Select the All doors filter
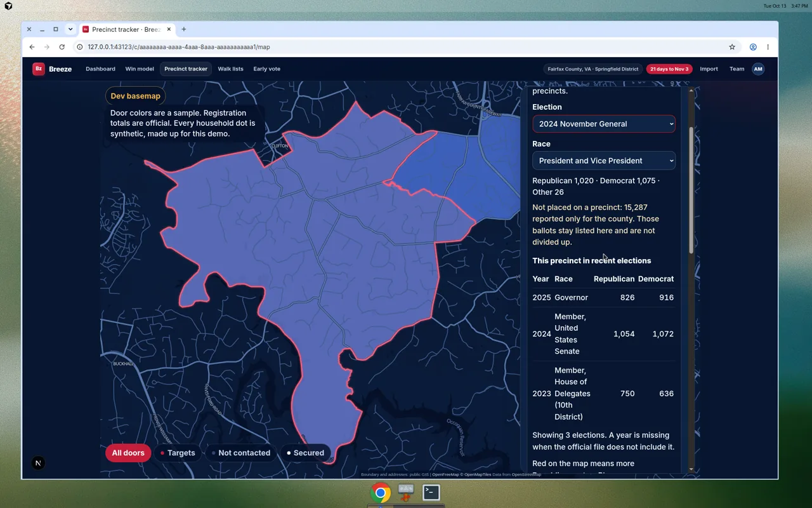Image resolution: width=812 pixels, height=508 pixels. (128, 453)
